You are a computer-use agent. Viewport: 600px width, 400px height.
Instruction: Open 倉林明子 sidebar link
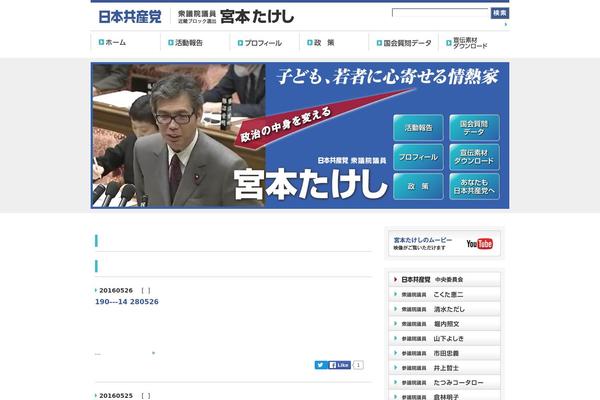pyautogui.click(x=444, y=397)
